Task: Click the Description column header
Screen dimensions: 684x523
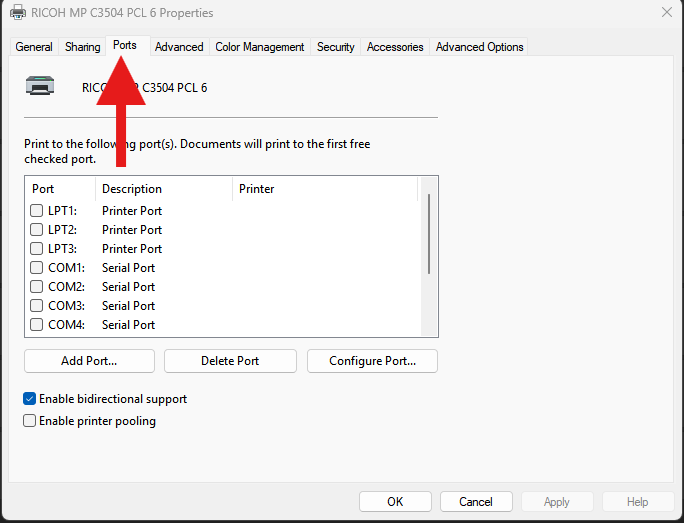Action: click(164, 189)
